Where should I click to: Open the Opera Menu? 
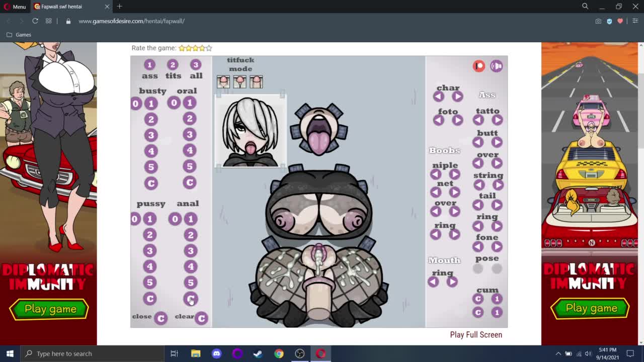[x=15, y=7]
